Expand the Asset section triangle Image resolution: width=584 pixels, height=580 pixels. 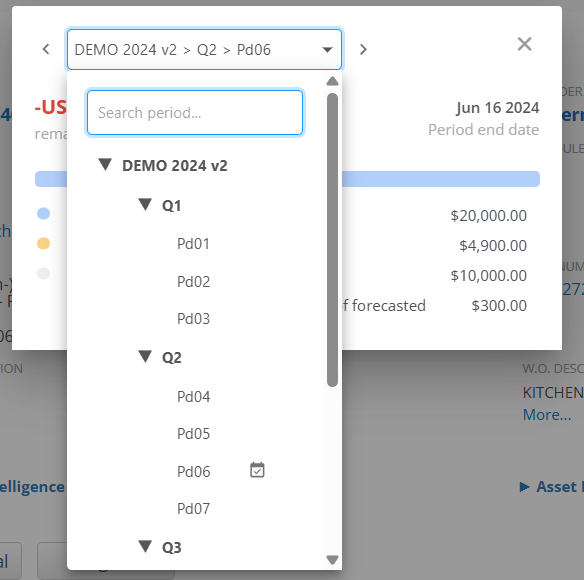tap(524, 486)
